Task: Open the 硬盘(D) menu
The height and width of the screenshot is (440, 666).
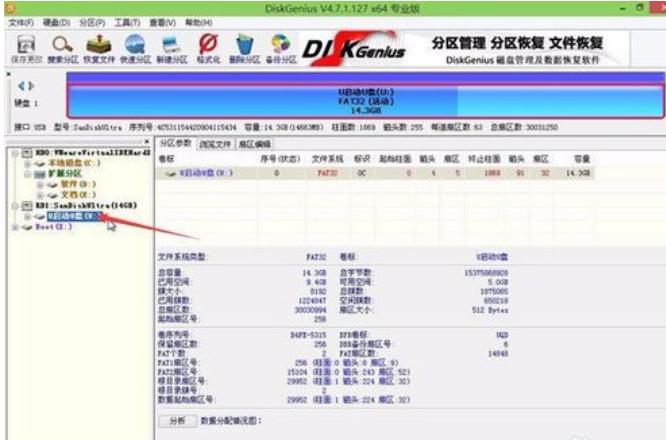Action: [56, 23]
